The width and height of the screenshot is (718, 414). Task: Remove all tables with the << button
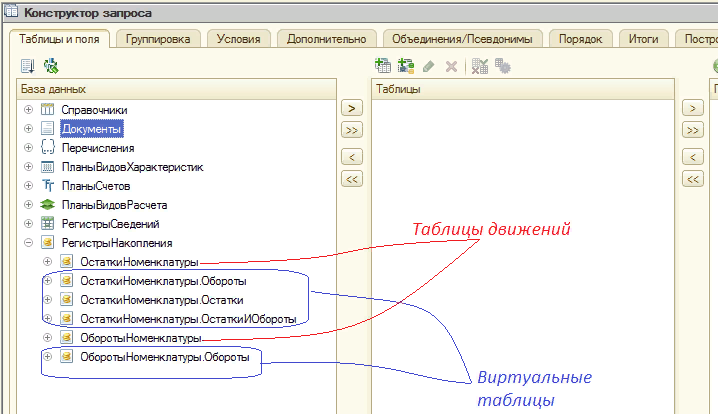(x=352, y=179)
